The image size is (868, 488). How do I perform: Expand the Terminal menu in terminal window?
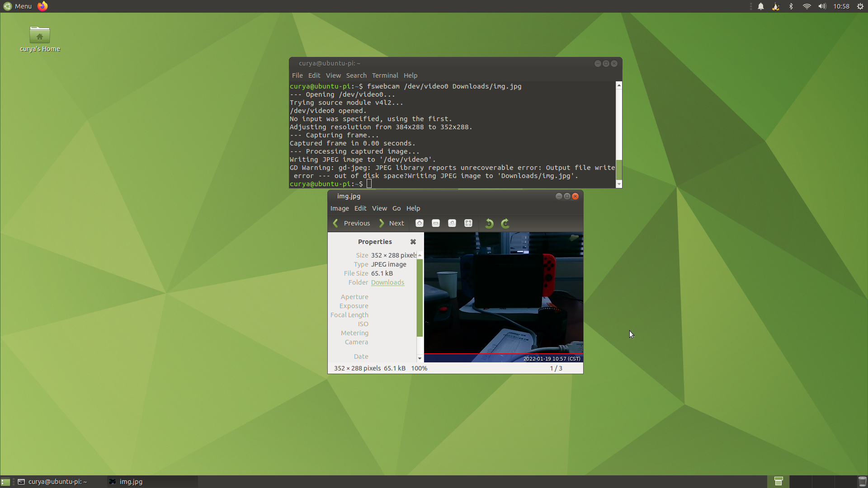click(x=385, y=75)
